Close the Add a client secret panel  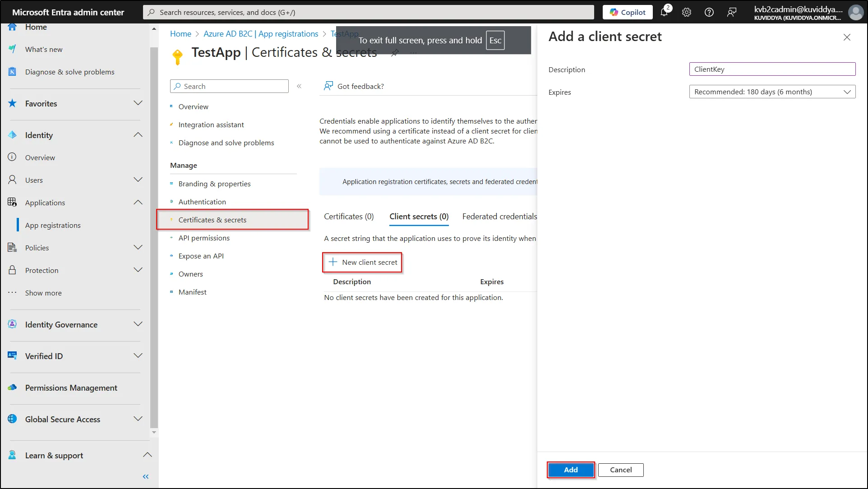coord(847,37)
